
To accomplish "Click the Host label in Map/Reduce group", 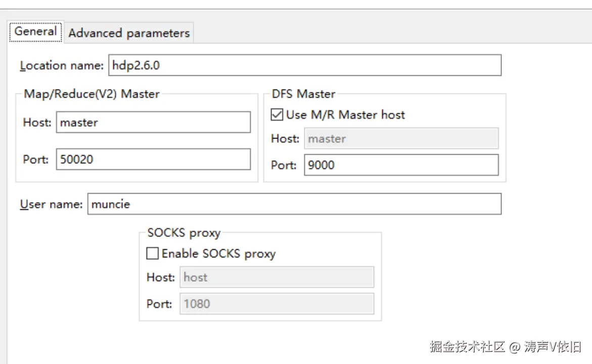I will coord(37,122).
